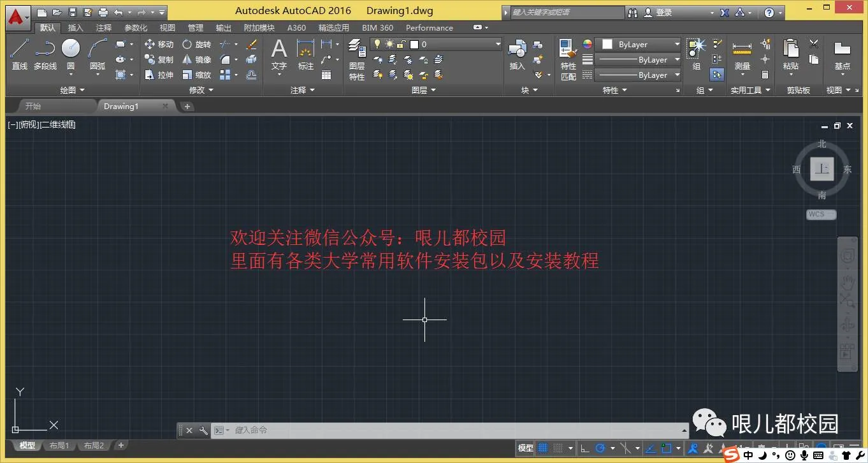Viewport: 868px width, 463px height.
Task: Click the object color wheel swatch icon
Action: coord(588,44)
